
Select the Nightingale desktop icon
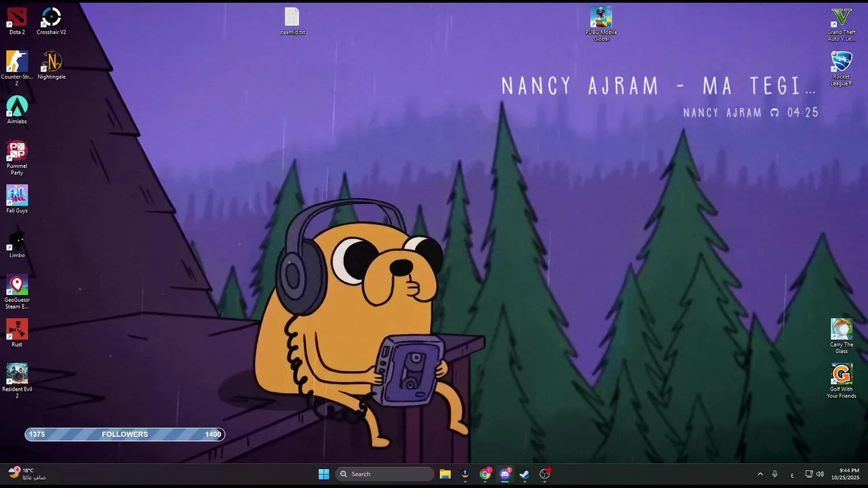click(52, 66)
